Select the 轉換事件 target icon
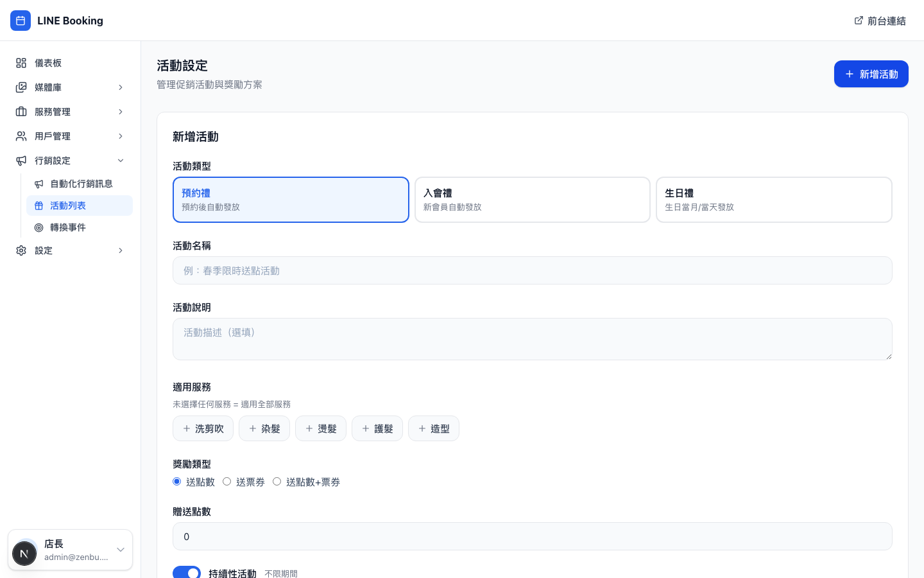 click(38, 227)
